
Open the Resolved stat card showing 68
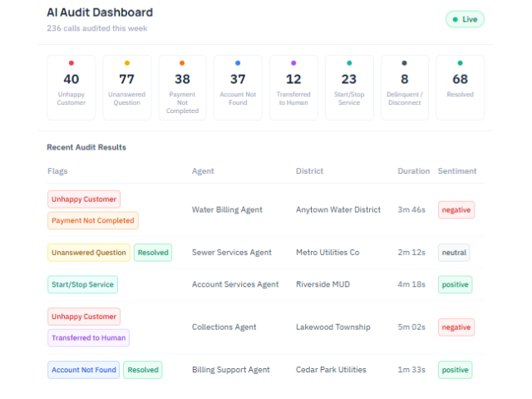460,87
